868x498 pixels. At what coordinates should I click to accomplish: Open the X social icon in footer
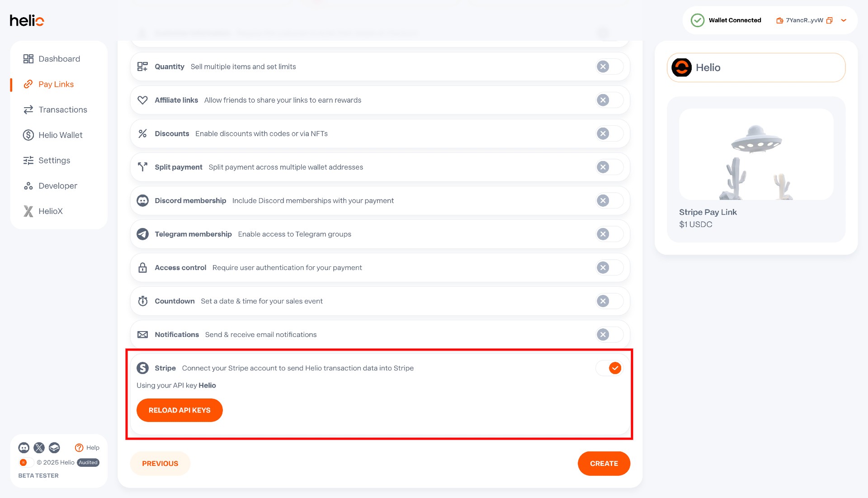(x=39, y=447)
